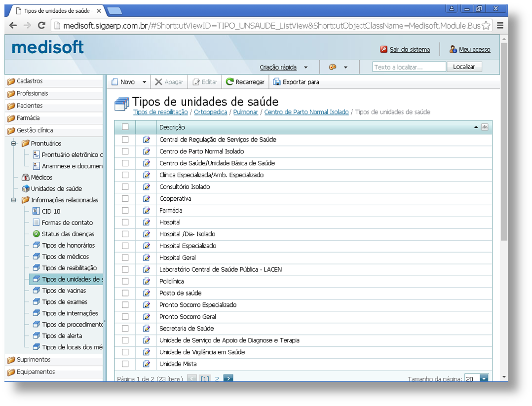Click edit icon for Hospital Geral row
Screen dimensions: 532x406
[146, 258]
